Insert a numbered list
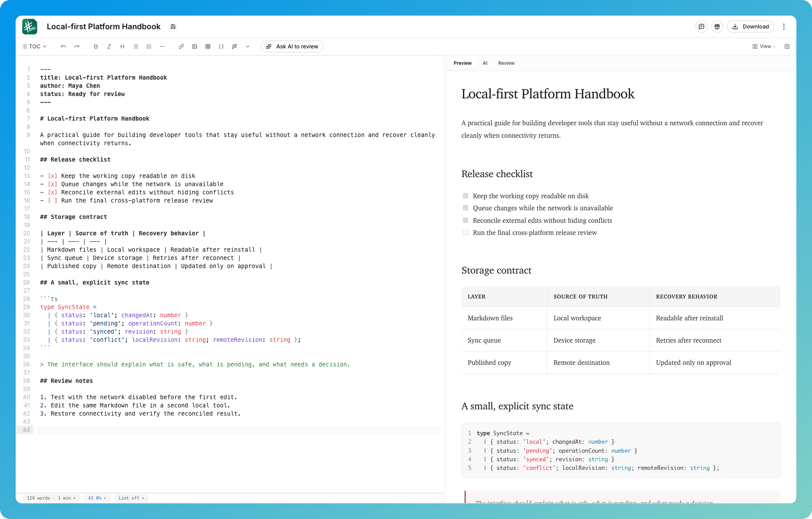 [x=149, y=46]
